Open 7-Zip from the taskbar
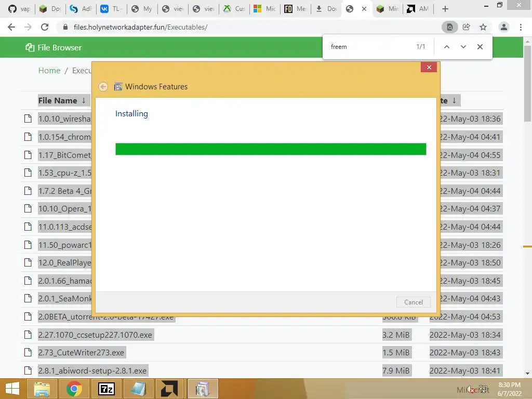The image size is (532, 399). [106, 389]
